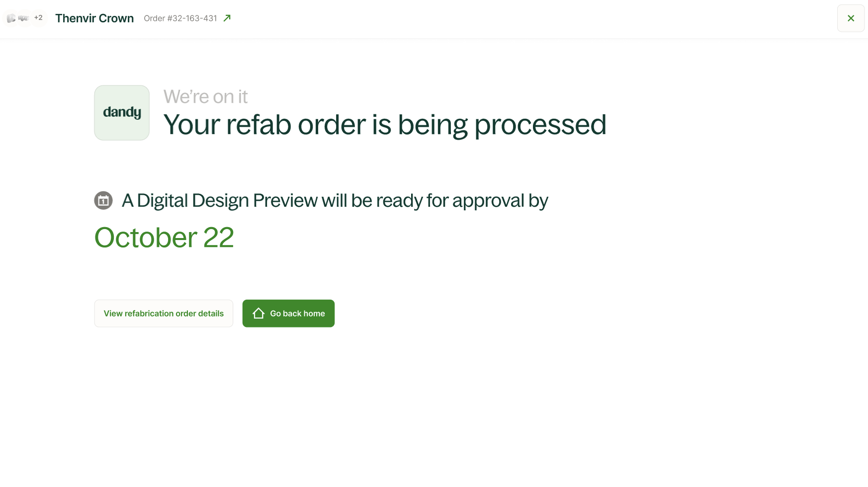The width and height of the screenshot is (868, 487).
Task: Click the Digital Design Preview approval message
Action: [334, 200]
